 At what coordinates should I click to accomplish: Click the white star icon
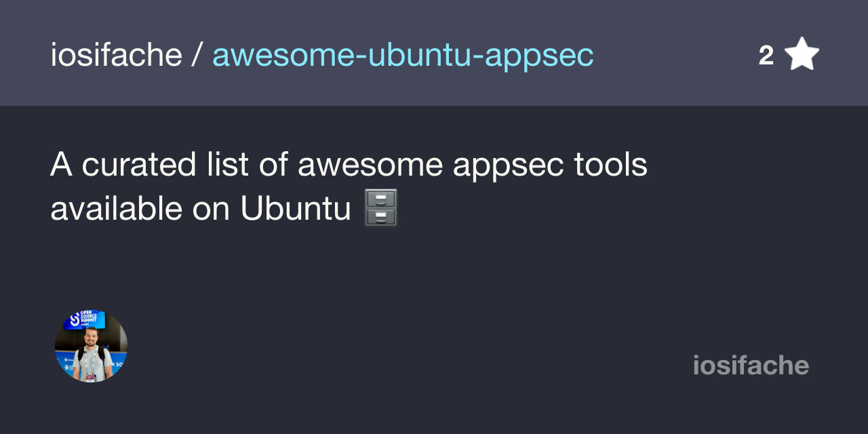(802, 54)
